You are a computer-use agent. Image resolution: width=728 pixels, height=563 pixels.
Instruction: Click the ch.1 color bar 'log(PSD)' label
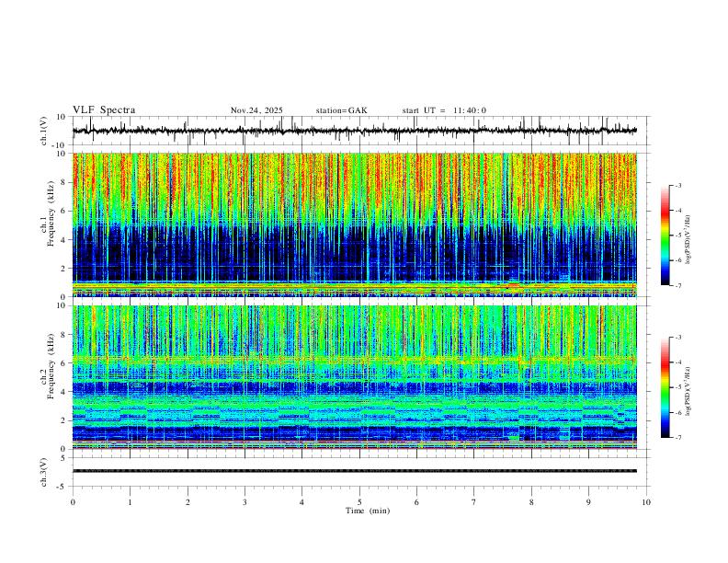688,239
